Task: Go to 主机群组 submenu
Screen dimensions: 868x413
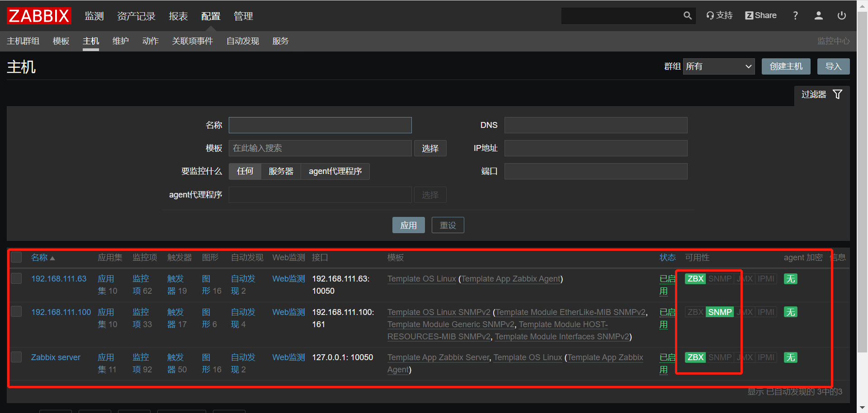Action: tap(23, 41)
